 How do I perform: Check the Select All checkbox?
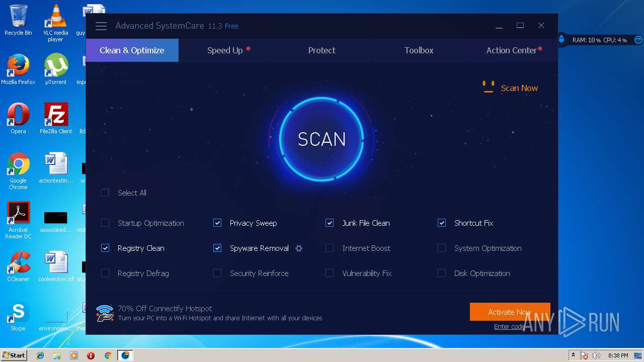click(105, 193)
